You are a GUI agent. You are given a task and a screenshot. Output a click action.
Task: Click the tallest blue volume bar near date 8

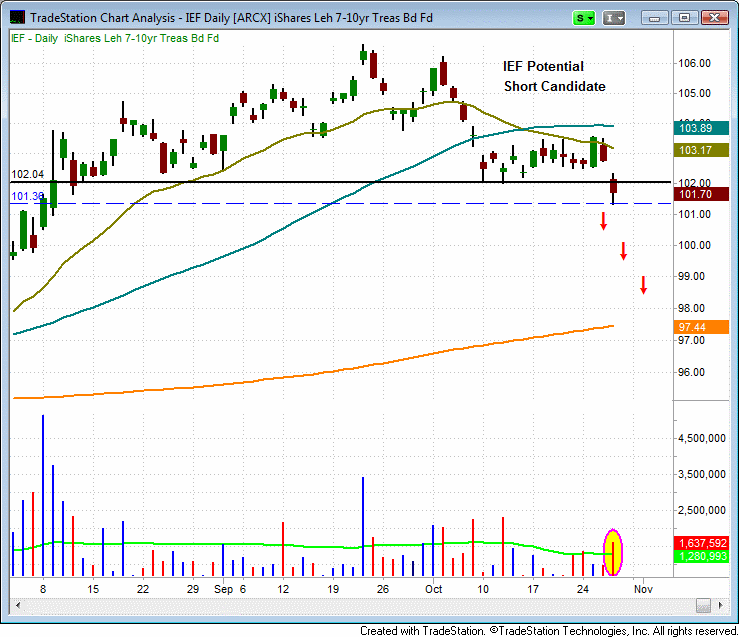(43, 495)
